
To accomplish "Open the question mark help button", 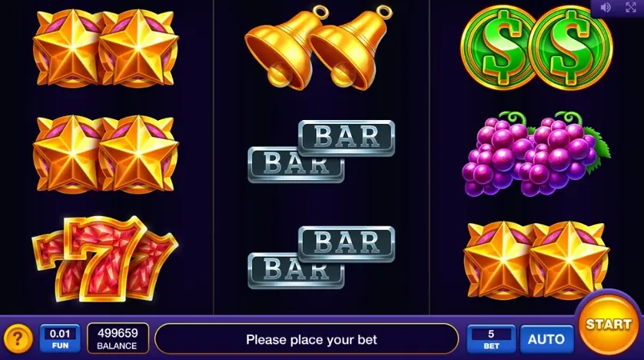I will (17, 339).
